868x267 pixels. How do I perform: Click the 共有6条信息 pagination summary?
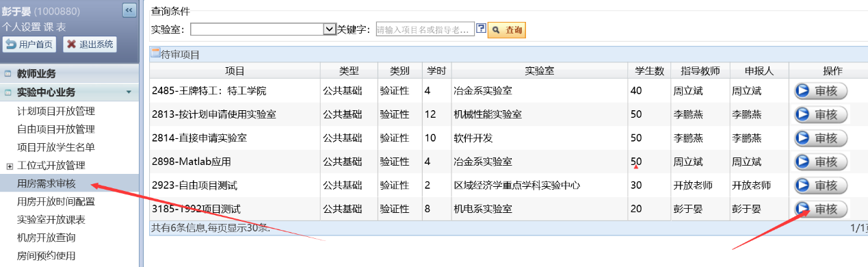(210, 227)
